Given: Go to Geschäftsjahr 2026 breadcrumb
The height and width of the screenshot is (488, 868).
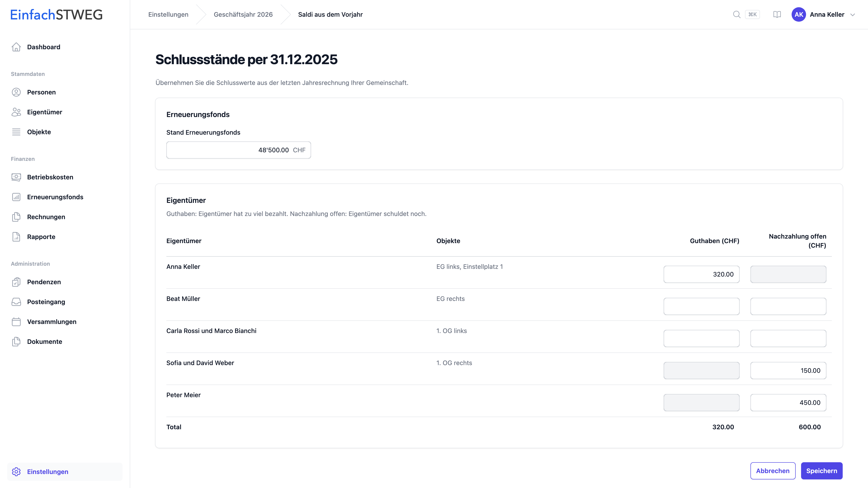Looking at the screenshot, I should [x=243, y=14].
